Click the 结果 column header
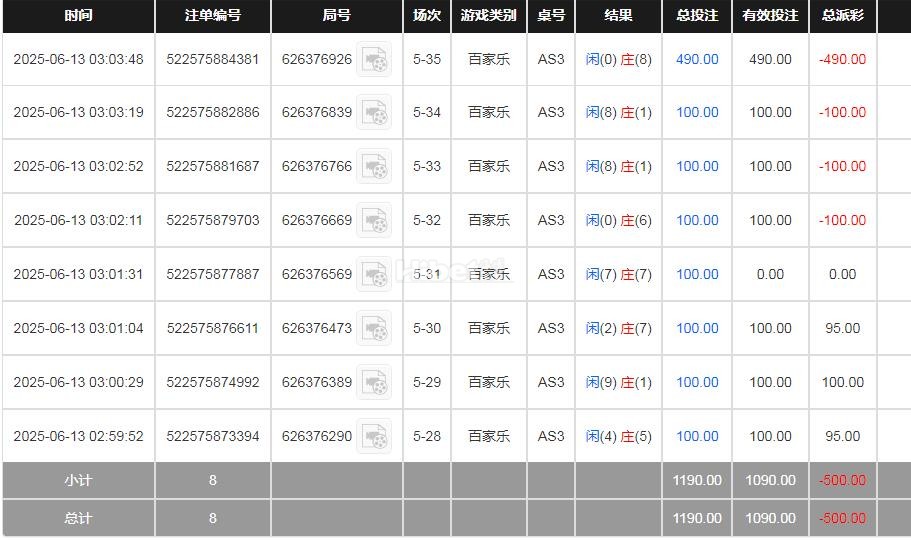The image size is (911, 540). 618,16
